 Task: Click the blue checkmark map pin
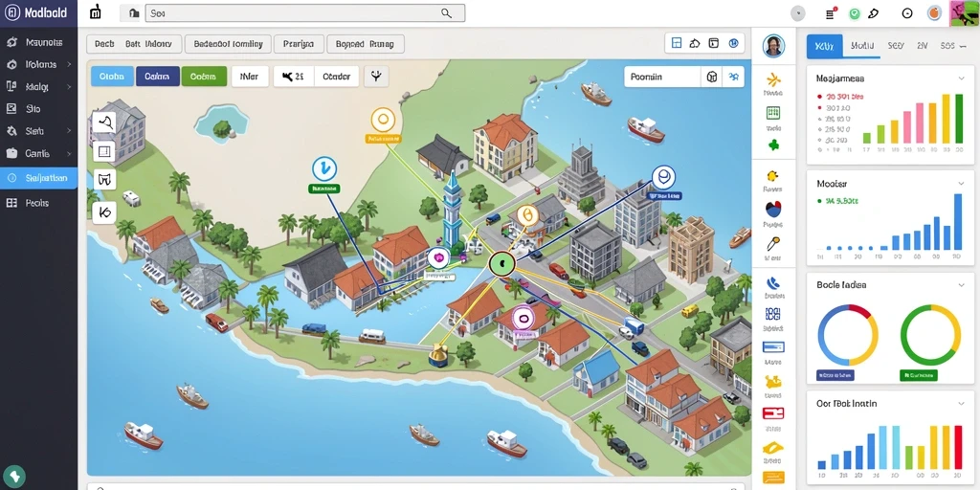pos(323,168)
